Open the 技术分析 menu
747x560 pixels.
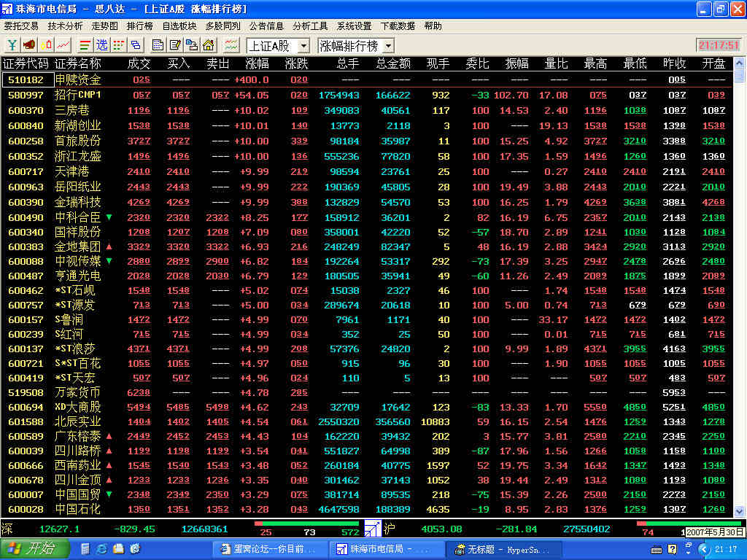(x=65, y=26)
